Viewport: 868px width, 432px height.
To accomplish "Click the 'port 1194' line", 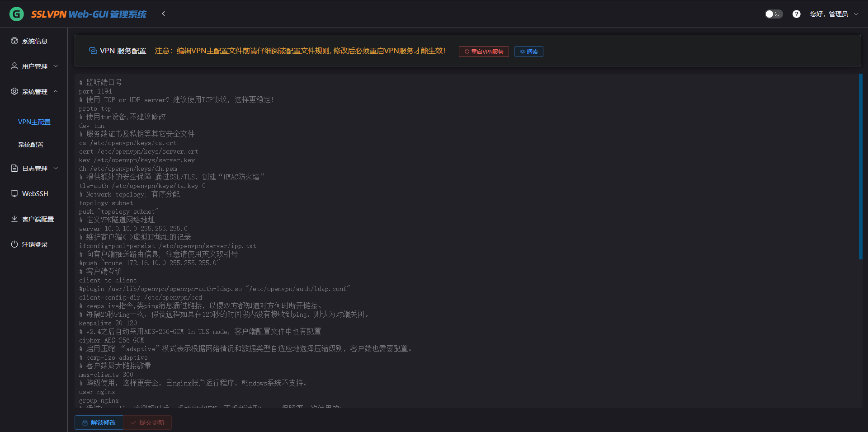I will tap(95, 91).
